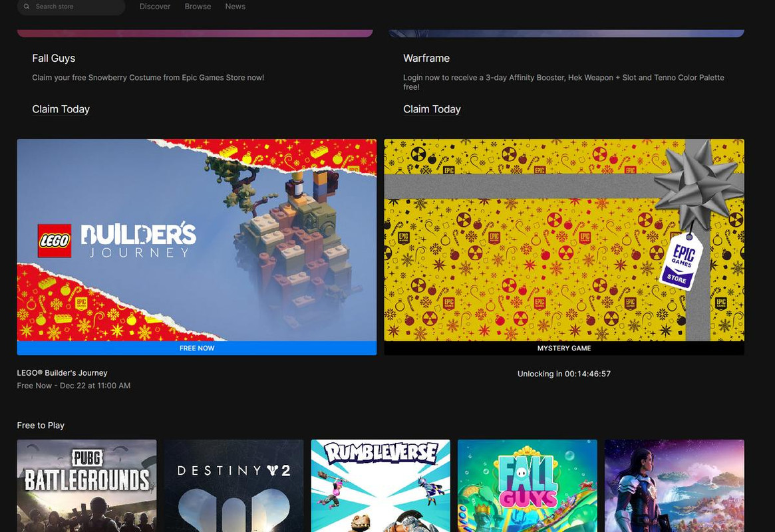This screenshot has height=532, width=775.
Task: Click the Free to Play section heading
Action: (x=41, y=426)
